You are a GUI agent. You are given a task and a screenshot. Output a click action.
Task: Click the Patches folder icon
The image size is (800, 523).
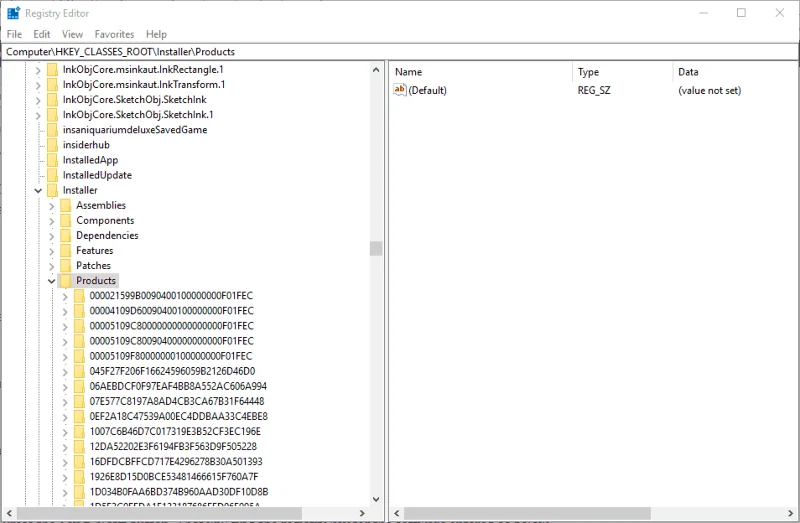pos(65,265)
